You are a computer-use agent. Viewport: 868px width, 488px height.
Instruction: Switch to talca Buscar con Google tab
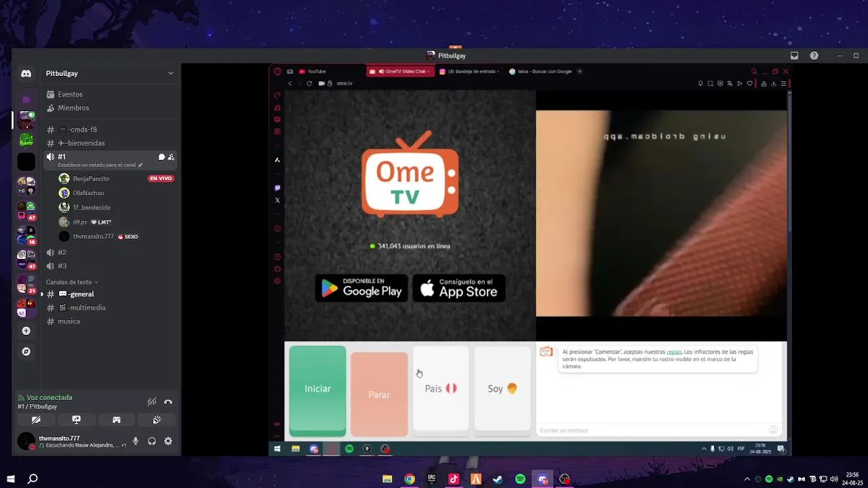click(540, 71)
